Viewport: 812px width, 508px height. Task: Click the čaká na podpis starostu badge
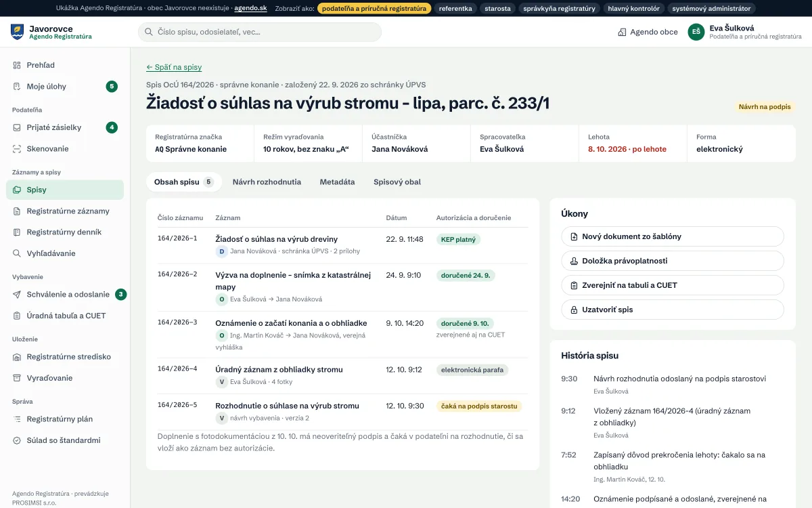tap(479, 406)
